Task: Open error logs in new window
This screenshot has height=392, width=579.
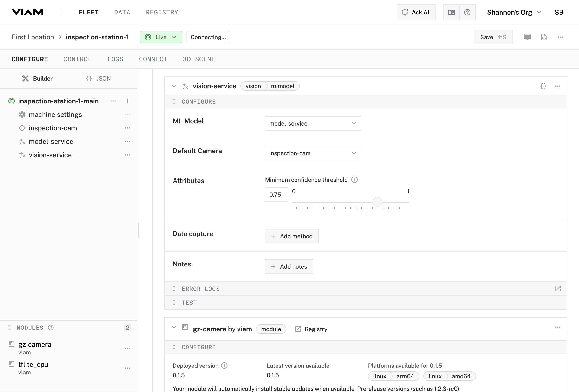Action: [x=558, y=289]
